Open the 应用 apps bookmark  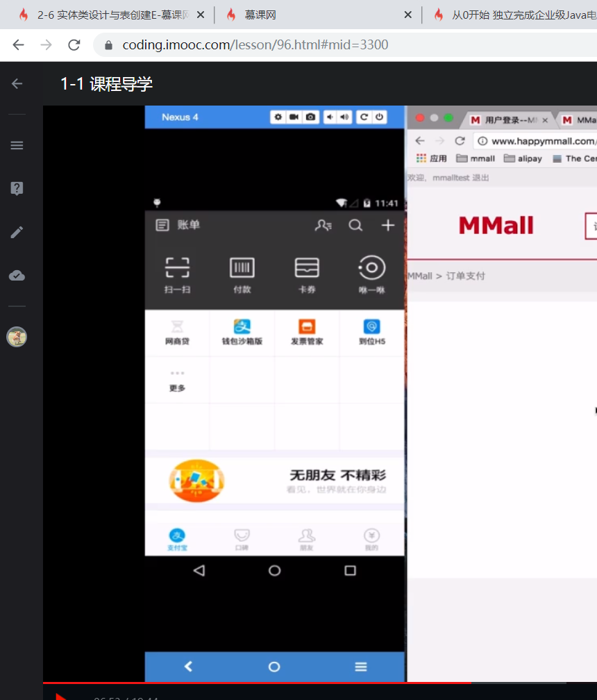coord(431,158)
